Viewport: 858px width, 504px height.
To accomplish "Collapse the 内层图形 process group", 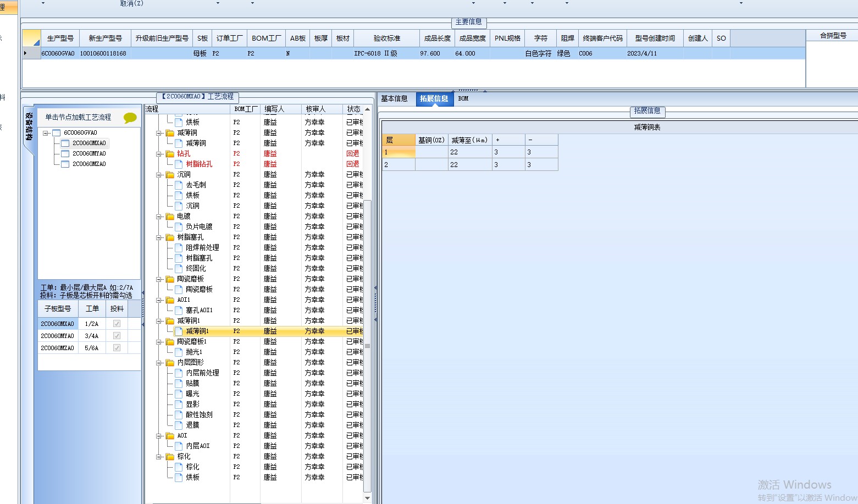I will click(159, 363).
